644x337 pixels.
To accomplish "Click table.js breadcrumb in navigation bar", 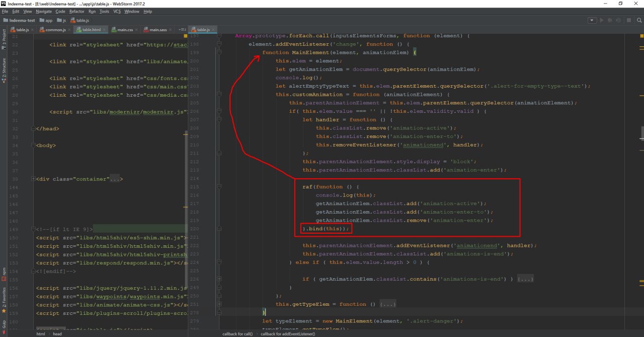I will click(x=79, y=20).
